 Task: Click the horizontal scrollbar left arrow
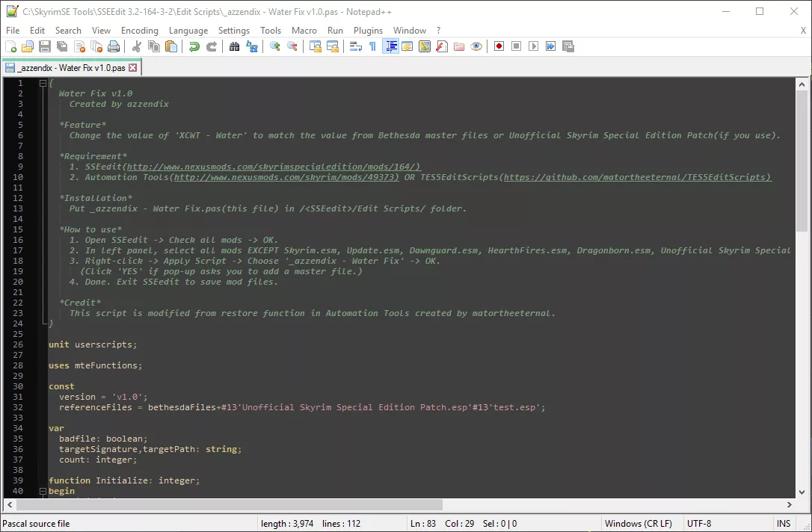[9, 504]
